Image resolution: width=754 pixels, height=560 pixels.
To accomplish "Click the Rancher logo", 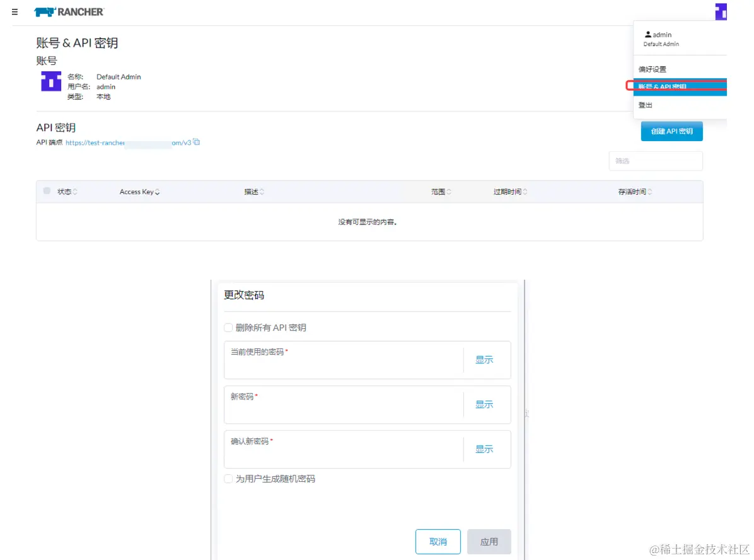I will [69, 12].
